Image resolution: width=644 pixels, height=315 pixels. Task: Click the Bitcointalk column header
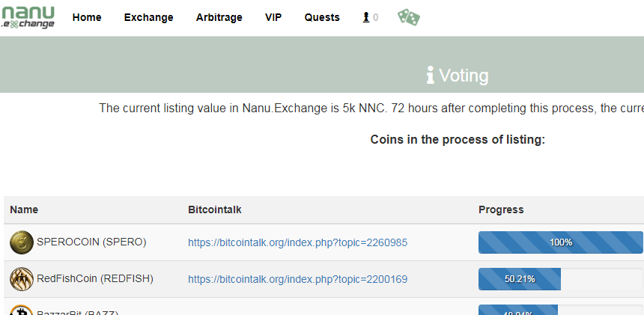point(215,210)
